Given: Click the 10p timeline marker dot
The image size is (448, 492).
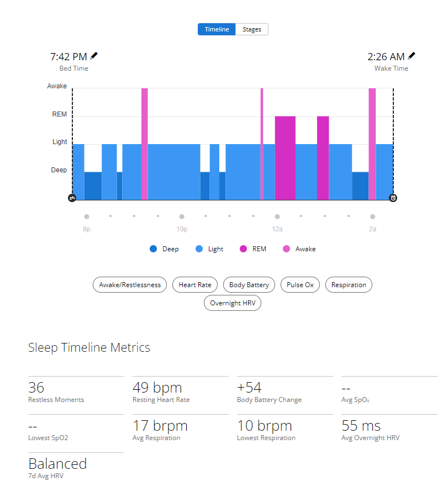Looking at the screenshot, I should (x=182, y=217).
